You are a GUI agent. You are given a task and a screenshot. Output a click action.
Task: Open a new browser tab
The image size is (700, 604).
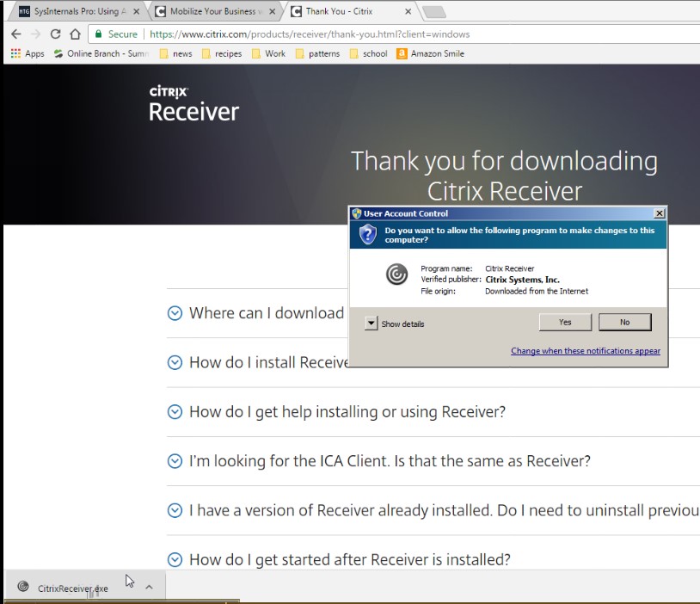(x=434, y=12)
